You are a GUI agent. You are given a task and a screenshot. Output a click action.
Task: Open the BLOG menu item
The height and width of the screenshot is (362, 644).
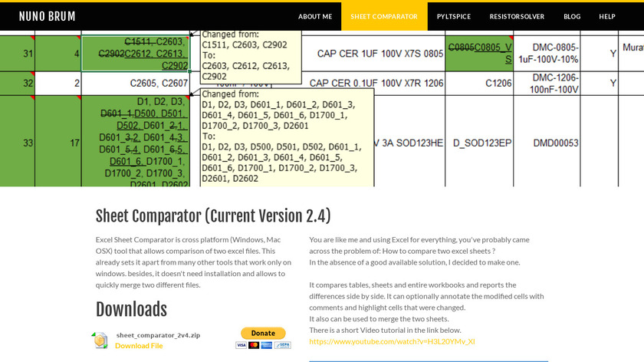[572, 16]
